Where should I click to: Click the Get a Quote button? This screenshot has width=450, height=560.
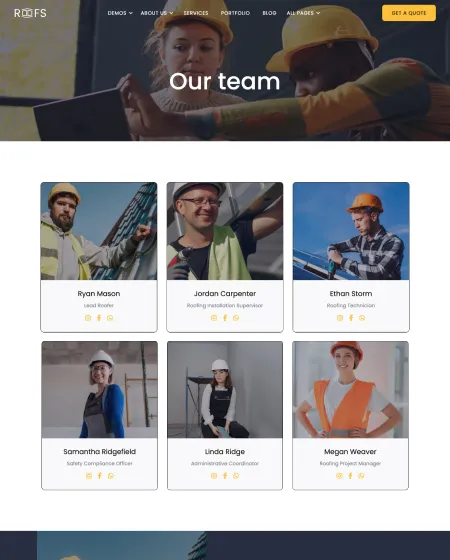click(409, 13)
